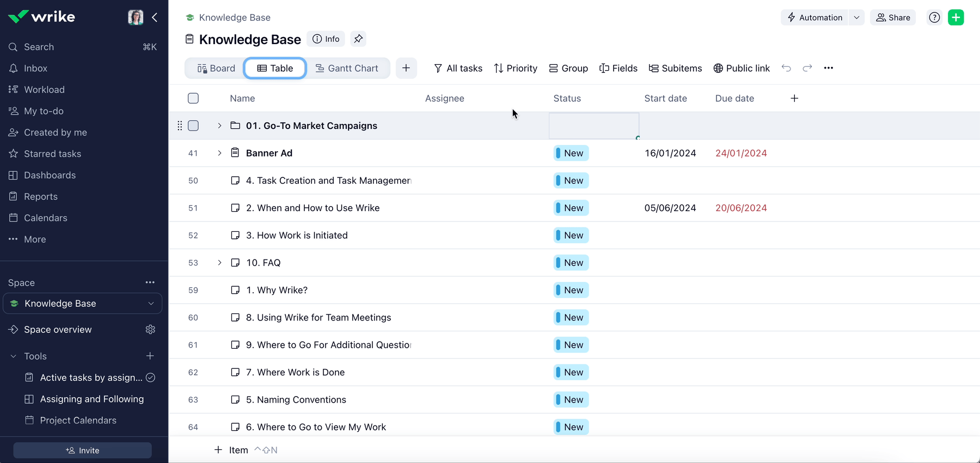Open Space overview settings gear
Screen dimensions: 980x463
tap(151, 330)
